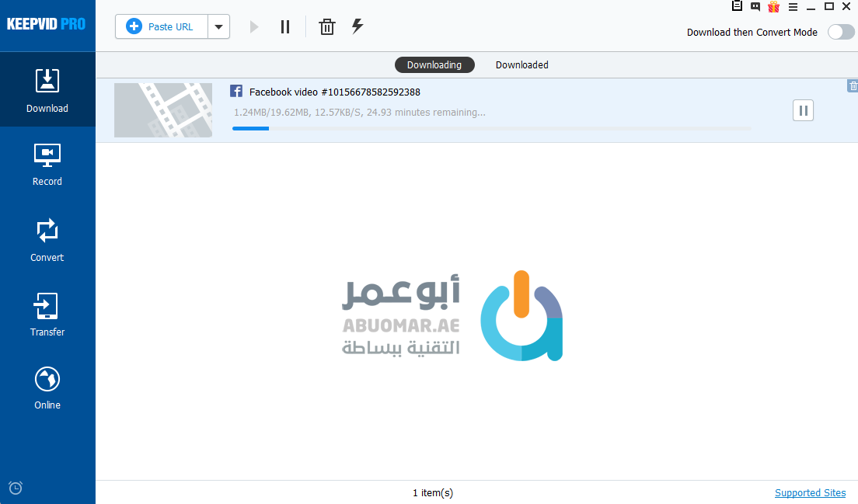
Task: Go to the Convert section
Action: pos(47,240)
